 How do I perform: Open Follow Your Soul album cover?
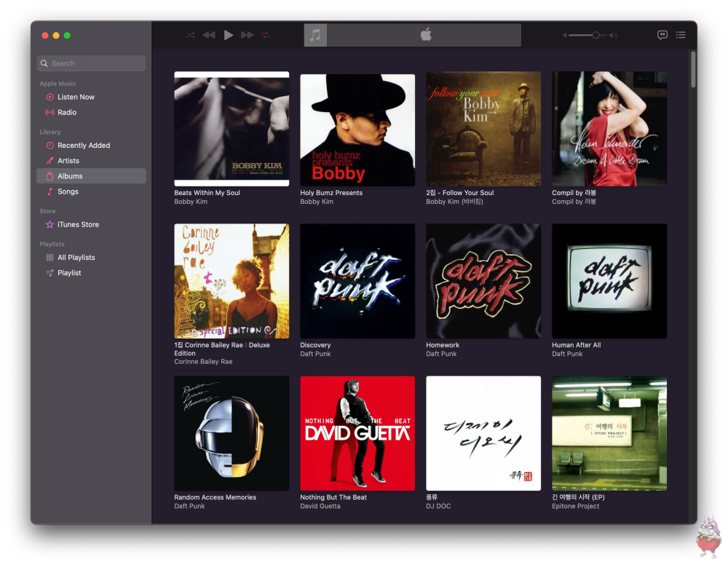point(483,129)
